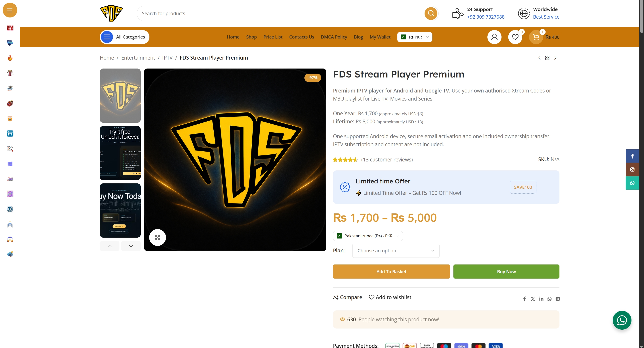The image size is (644, 348).
Task: Expand the Plan 'Choose an option' dropdown
Action: pyautogui.click(x=395, y=251)
